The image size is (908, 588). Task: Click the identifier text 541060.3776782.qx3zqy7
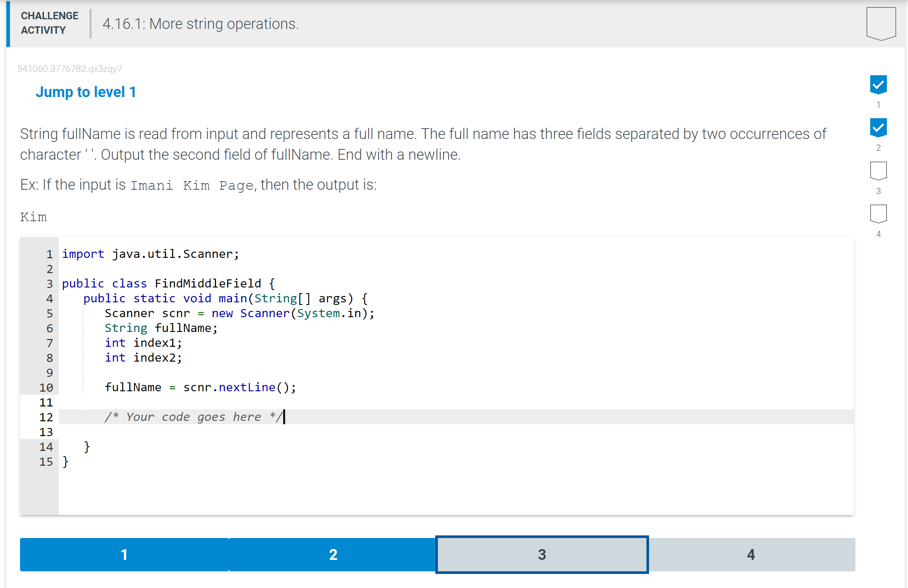click(70, 68)
